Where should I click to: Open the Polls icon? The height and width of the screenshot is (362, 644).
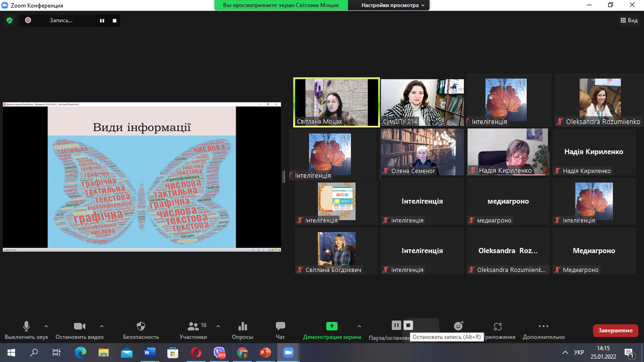pos(242,326)
